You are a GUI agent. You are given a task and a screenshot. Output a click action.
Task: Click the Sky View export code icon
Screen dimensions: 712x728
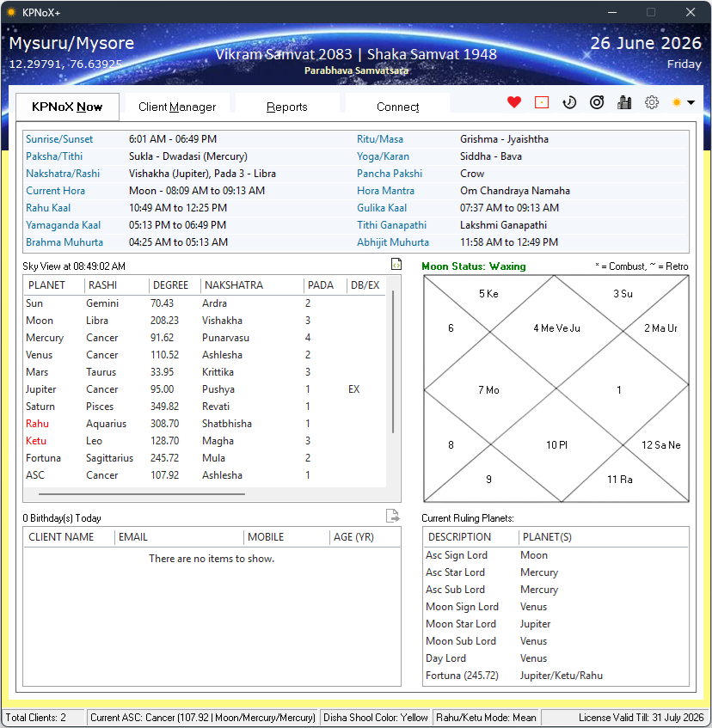(x=396, y=264)
